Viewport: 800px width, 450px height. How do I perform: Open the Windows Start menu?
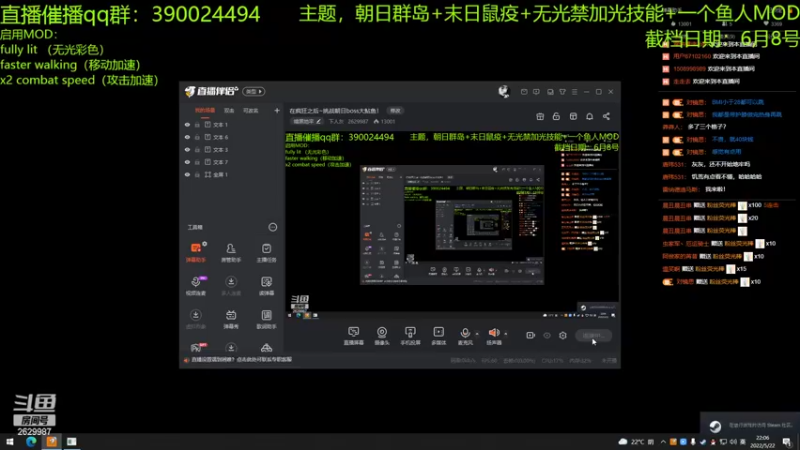pos(10,441)
